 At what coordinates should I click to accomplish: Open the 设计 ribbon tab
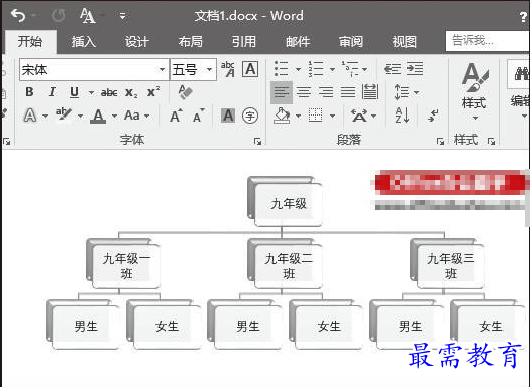click(137, 42)
